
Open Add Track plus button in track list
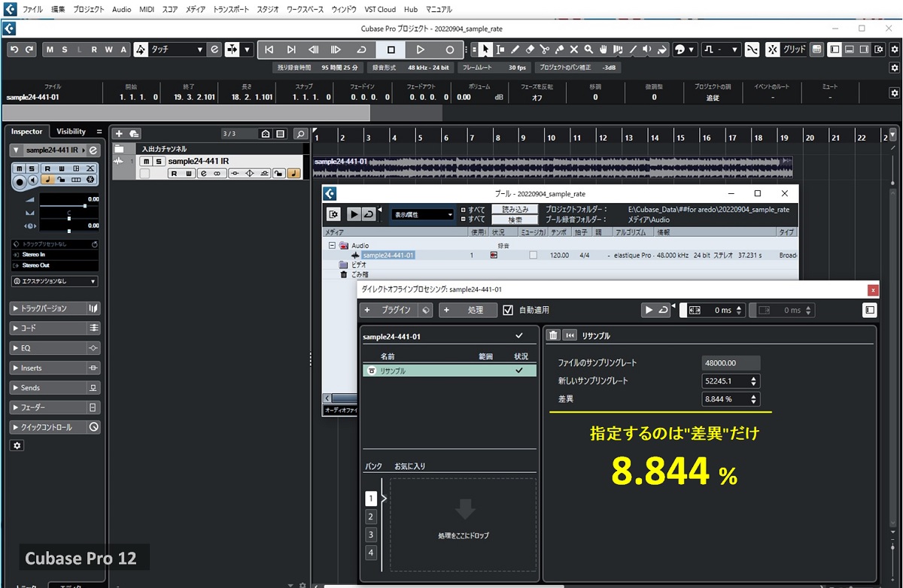[x=119, y=134]
